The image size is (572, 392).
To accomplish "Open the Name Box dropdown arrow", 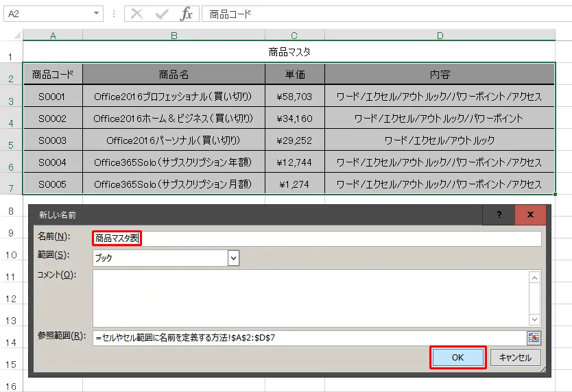I will pyautogui.click(x=96, y=14).
